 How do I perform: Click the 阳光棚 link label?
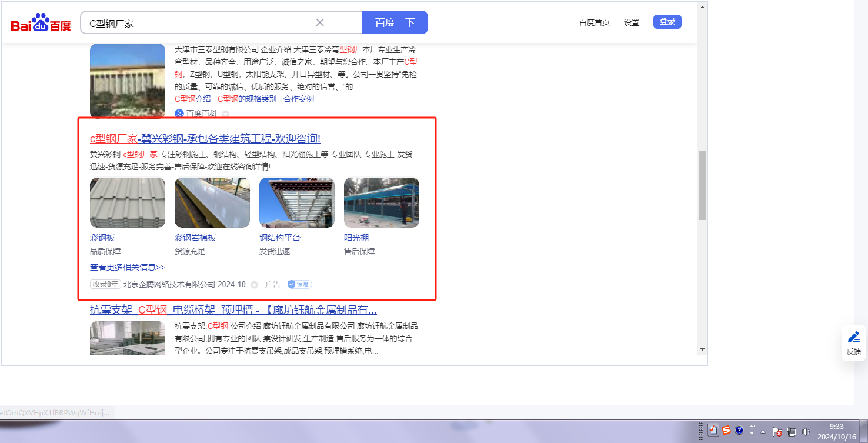coord(356,238)
